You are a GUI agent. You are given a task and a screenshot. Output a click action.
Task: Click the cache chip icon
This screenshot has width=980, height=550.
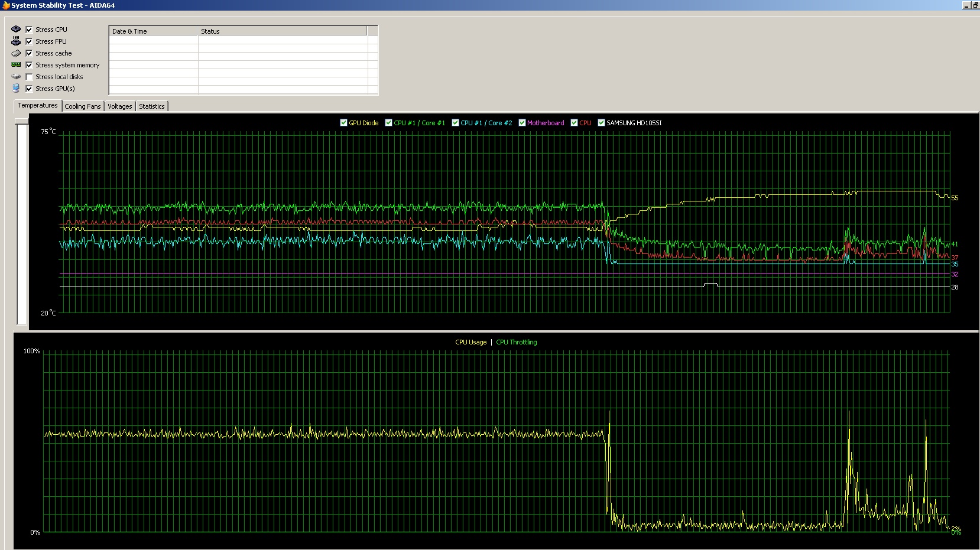16,53
